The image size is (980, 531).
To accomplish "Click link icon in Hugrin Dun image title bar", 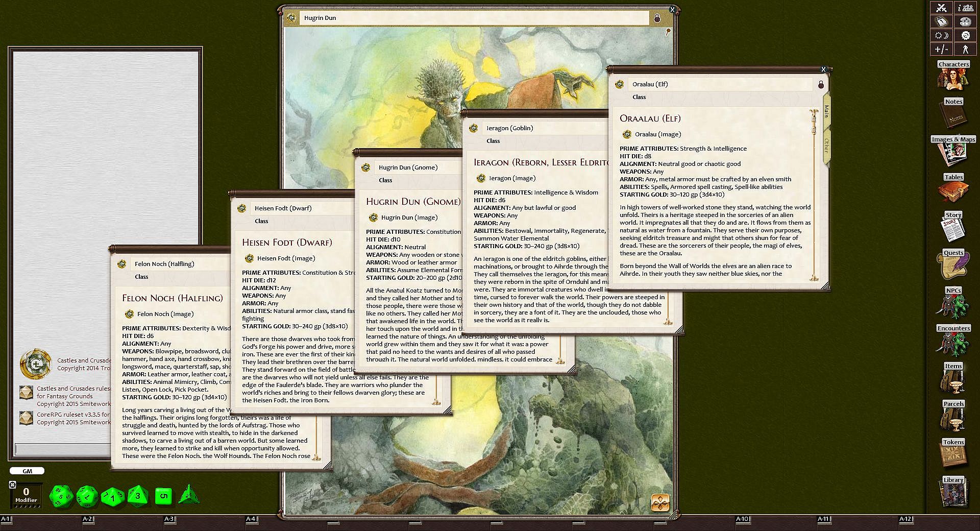I will click(291, 18).
